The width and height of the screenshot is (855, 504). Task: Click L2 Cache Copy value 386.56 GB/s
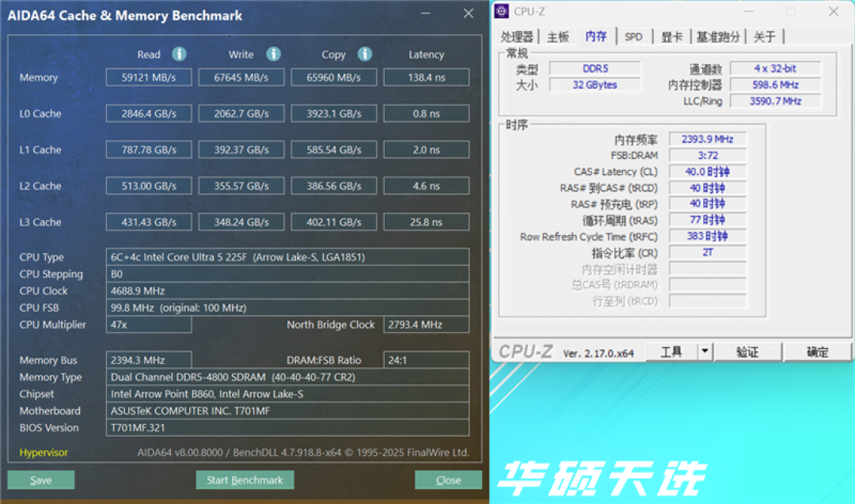334,186
